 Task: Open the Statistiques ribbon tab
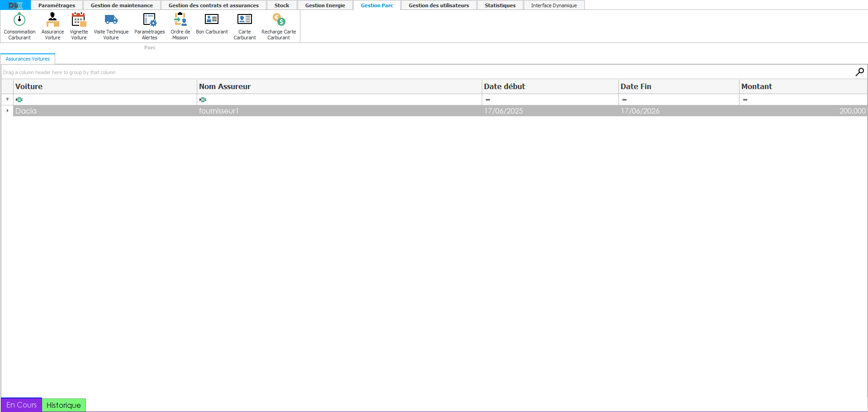tap(500, 5)
